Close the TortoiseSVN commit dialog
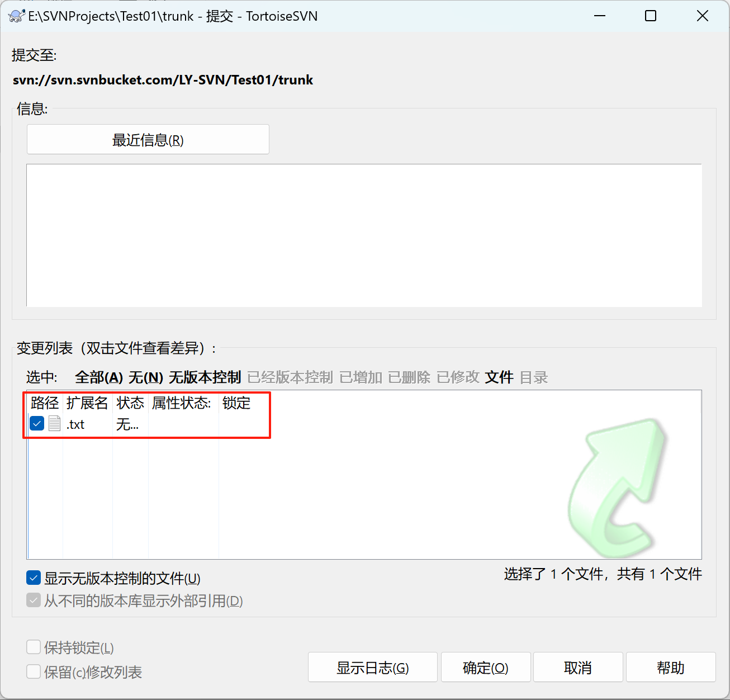 pos(703,16)
